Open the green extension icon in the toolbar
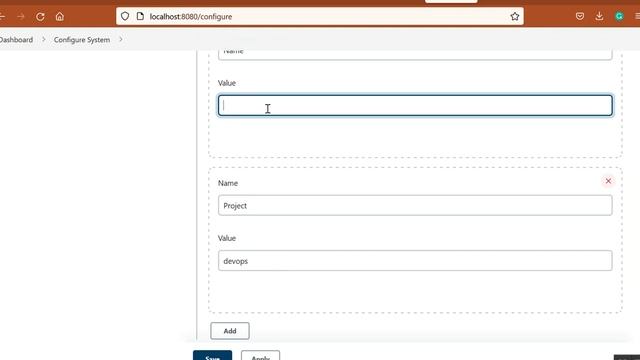640x360 pixels. coord(619,16)
